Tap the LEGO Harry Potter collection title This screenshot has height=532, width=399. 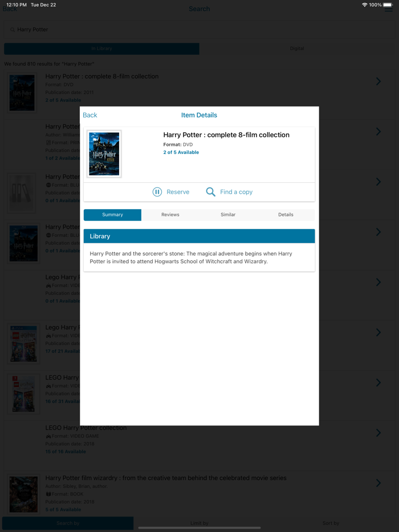[86, 428]
